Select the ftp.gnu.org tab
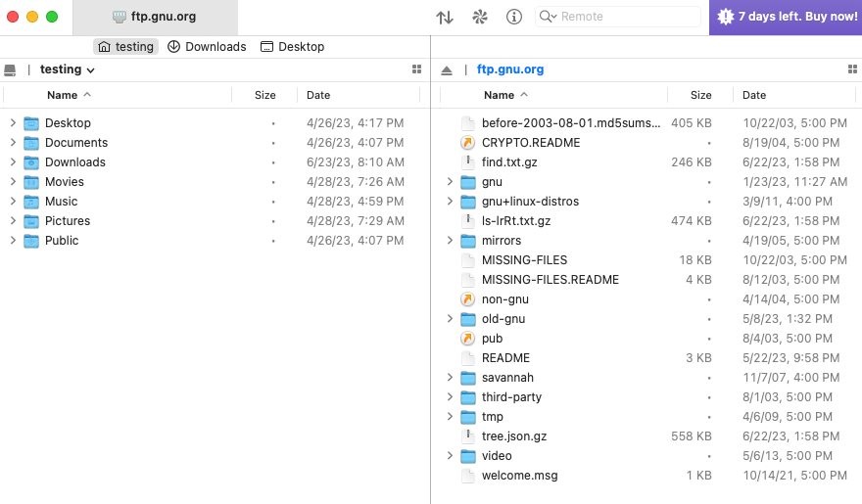Image resolution: width=862 pixels, height=504 pixels. [155, 17]
